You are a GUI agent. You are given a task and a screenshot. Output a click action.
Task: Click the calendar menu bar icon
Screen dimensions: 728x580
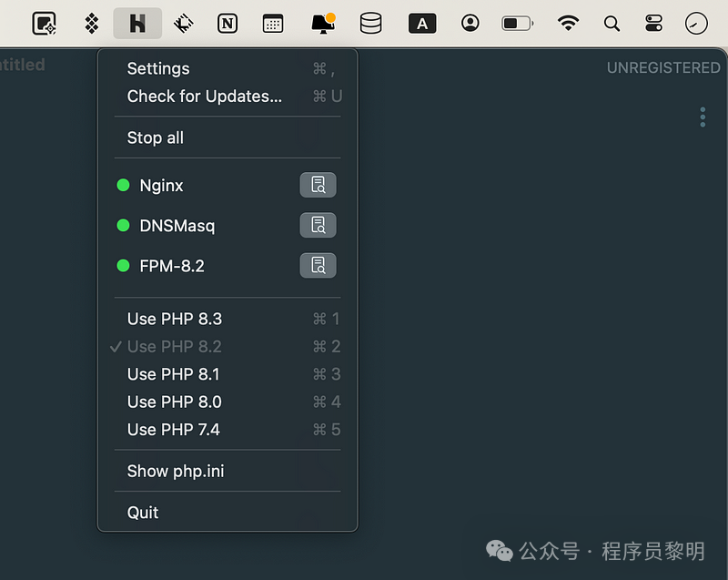pyautogui.click(x=273, y=24)
